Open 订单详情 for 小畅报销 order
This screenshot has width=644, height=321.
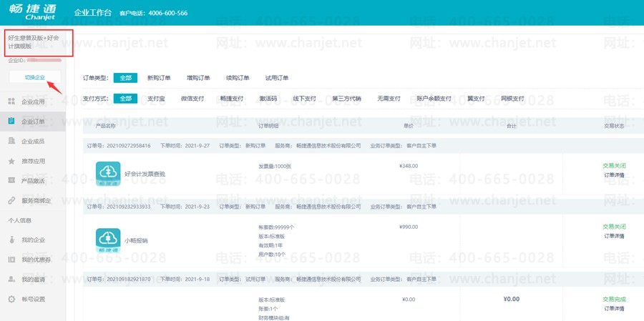tap(614, 236)
